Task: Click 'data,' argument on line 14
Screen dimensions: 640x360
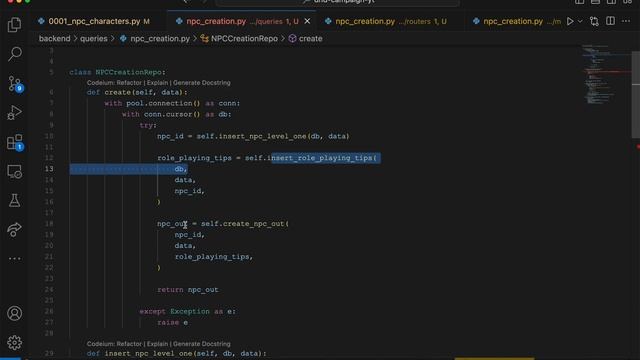Action: [185, 180]
